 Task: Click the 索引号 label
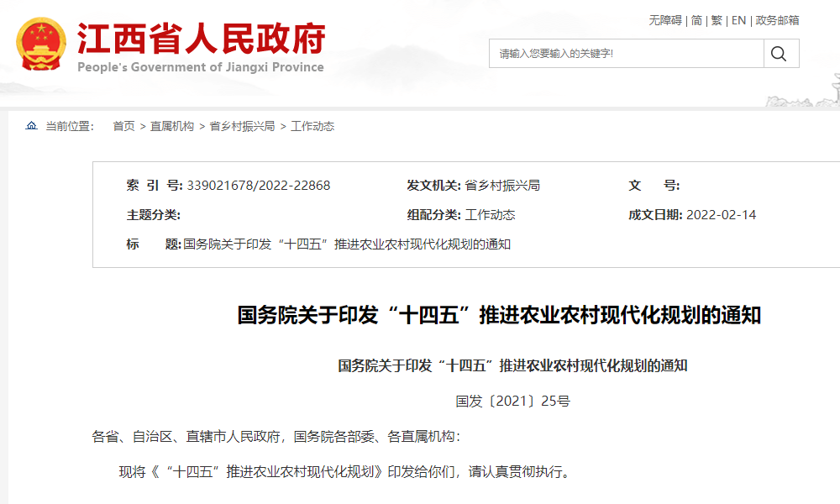[x=155, y=186]
